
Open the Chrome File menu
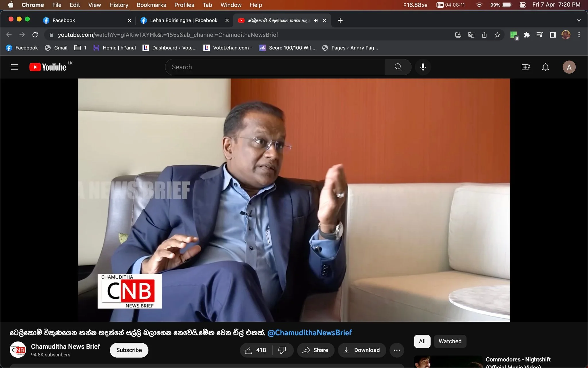click(x=57, y=5)
